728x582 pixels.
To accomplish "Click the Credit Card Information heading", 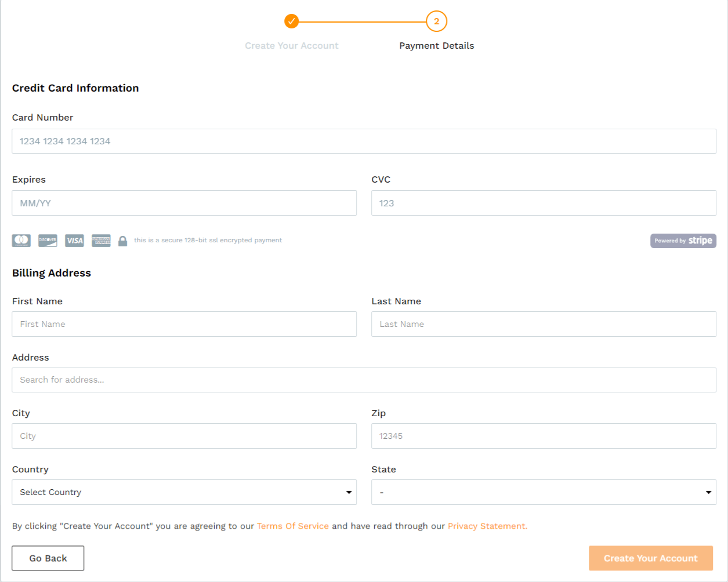I will [x=75, y=88].
